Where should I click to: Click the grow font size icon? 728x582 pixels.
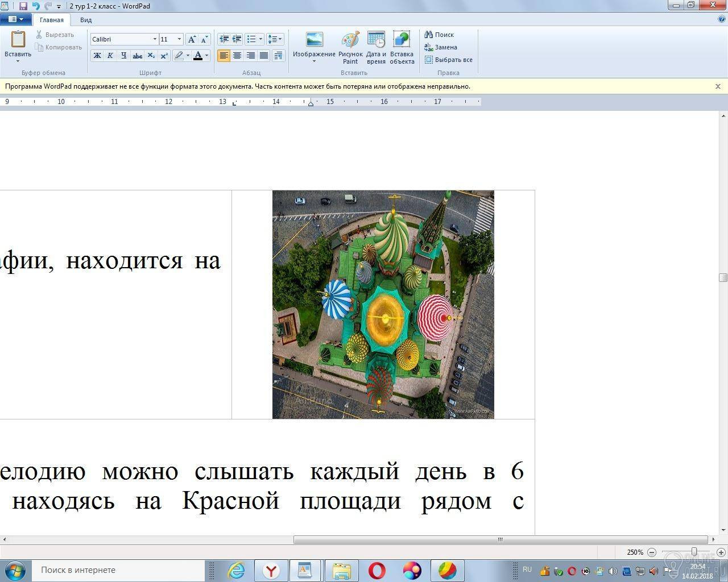coord(192,39)
